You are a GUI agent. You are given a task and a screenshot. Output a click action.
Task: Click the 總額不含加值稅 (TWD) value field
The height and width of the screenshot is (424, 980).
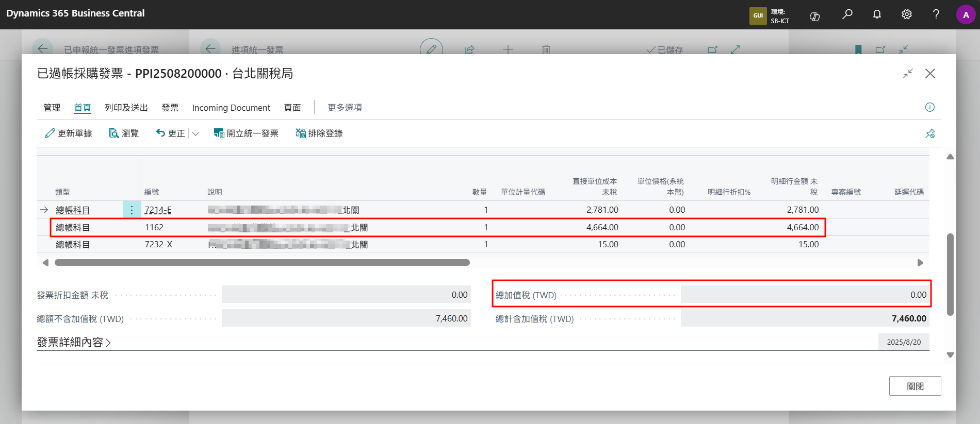(x=346, y=318)
